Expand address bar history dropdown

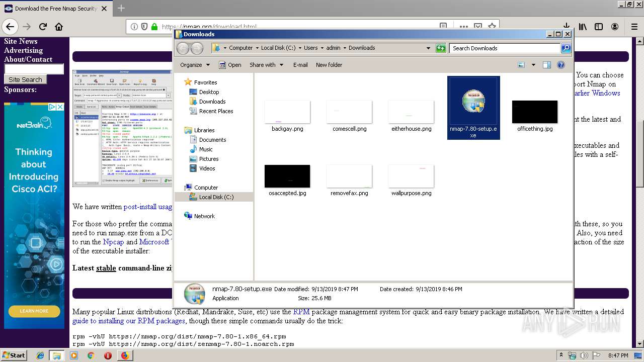pos(428,48)
